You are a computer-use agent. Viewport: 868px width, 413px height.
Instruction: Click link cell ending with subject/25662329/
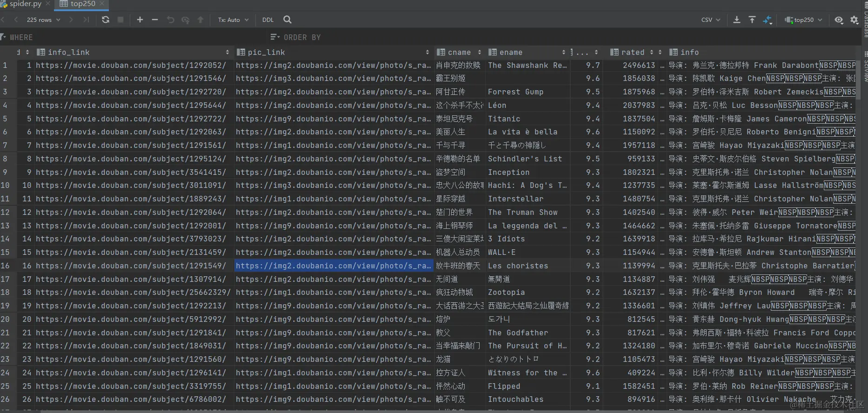[134, 292]
